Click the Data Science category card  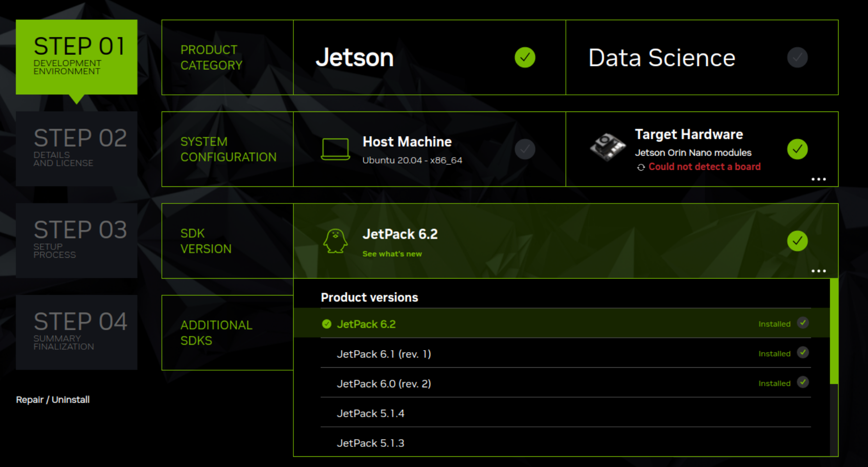(702, 57)
